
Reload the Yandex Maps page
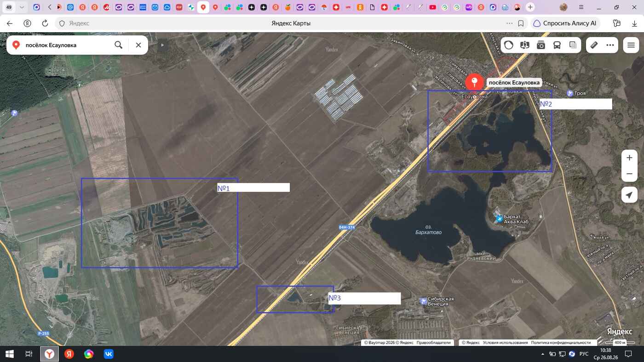click(45, 23)
